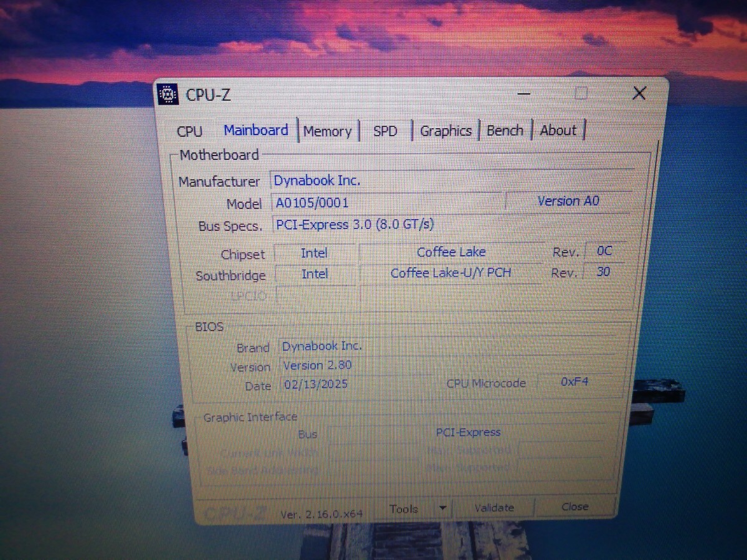Image resolution: width=747 pixels, height=560 pixels.
Task: Click the Chipset label
Action: [x=243, y=254]
